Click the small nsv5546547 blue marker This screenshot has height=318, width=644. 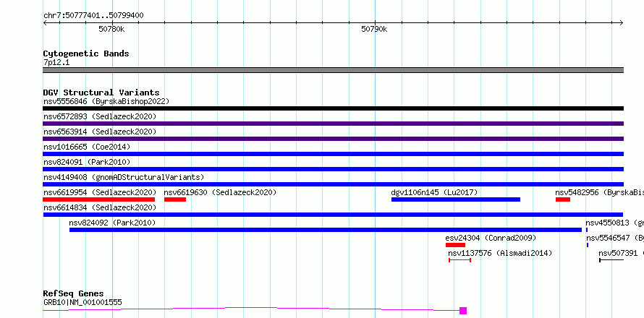588,245
